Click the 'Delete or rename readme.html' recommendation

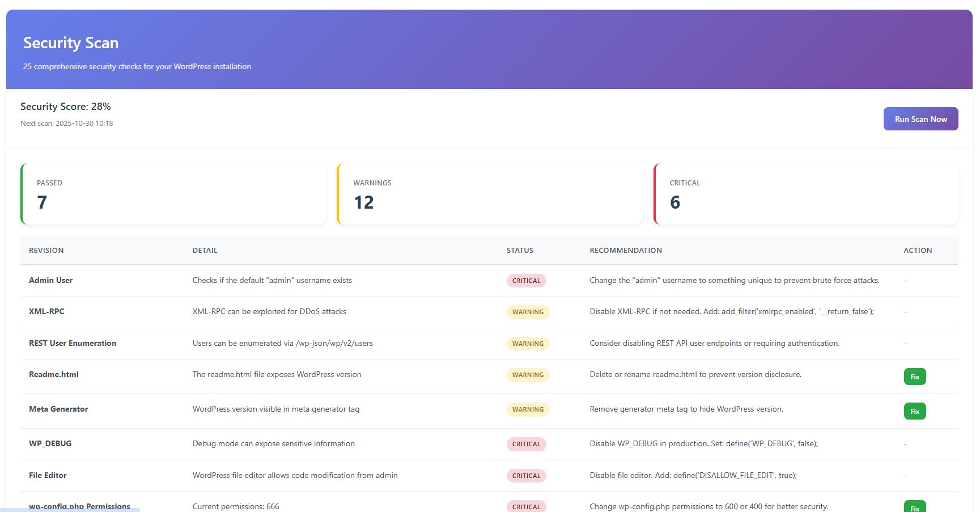[695, 374]
